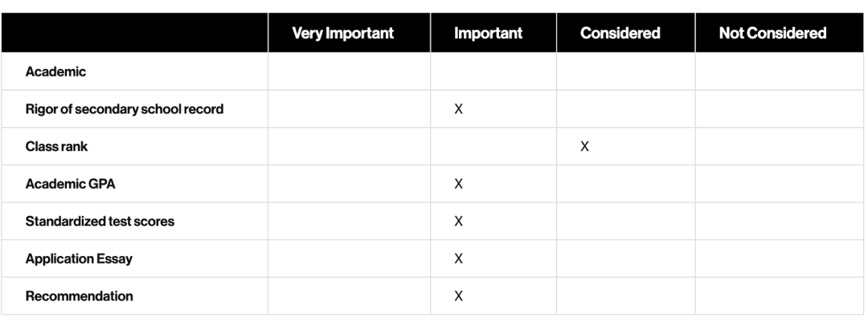The image size is (868, 318).
Task: Click the Academic GPA row label
Action: pyautogui.click(x=70, y=184)
